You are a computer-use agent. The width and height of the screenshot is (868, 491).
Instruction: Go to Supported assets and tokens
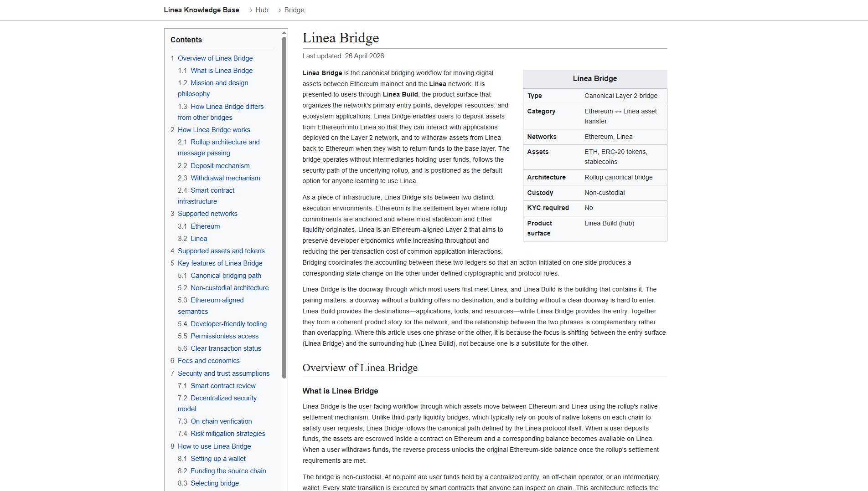221,251
